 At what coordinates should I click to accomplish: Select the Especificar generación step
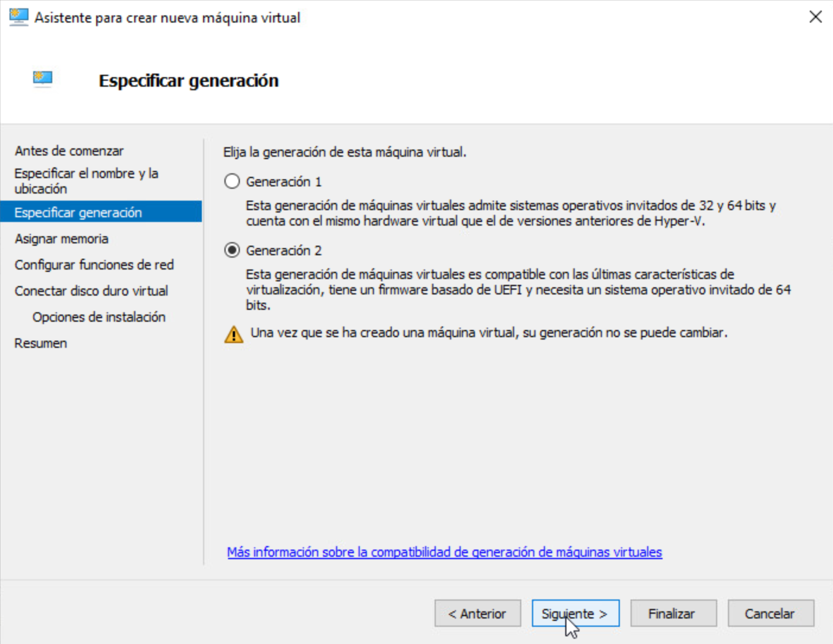point(78,212)
